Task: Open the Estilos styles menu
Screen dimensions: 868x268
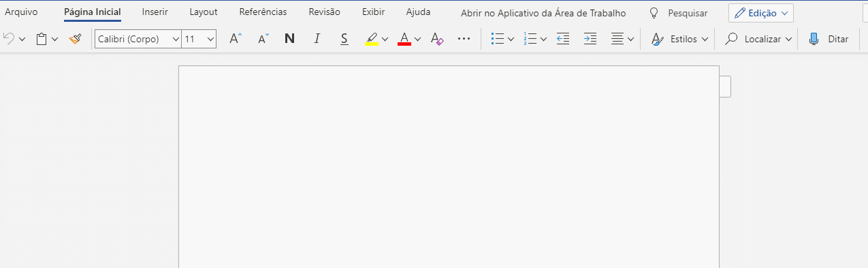Action: pyautogui.click(x=679, y=39)
